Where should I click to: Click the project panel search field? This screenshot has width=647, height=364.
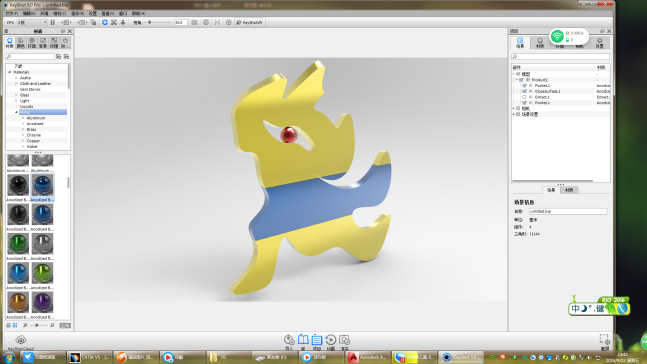pyautogui.click(x=560, y=57)
